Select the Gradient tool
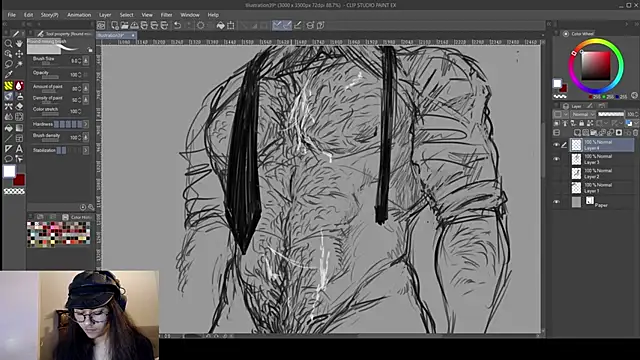The height and width of the screenshot is (360, 640). [19, 128]
